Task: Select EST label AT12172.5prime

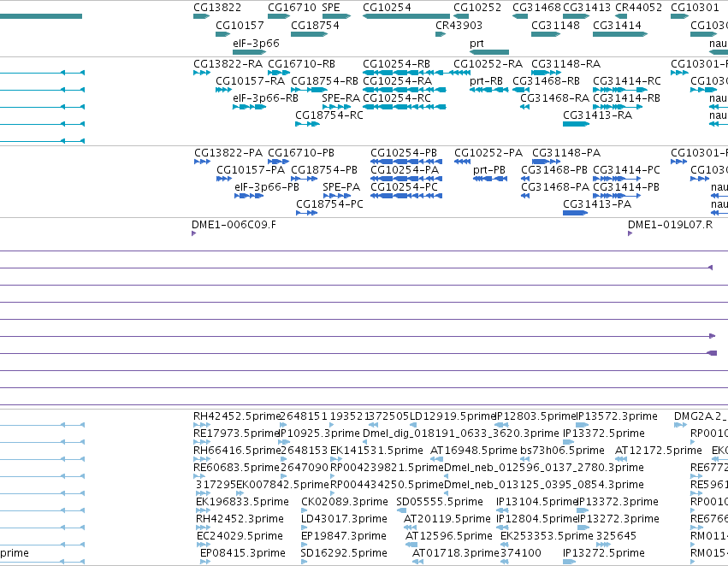Action: click(659, 451)
